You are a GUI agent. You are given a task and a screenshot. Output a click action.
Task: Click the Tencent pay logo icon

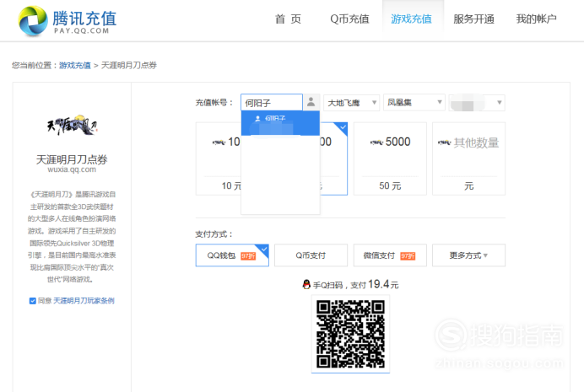click(x=33, y=21)
